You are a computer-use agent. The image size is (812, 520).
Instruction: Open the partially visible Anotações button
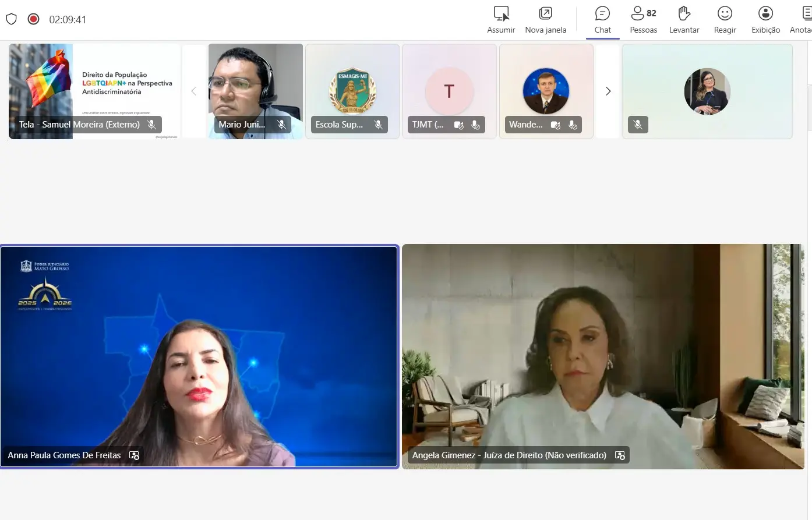coord(804,20)
